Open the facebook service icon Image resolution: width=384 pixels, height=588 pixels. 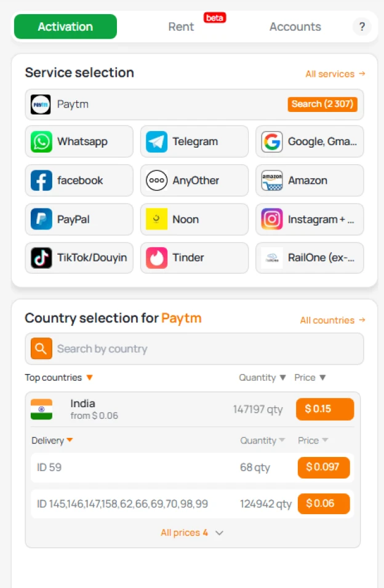[41, 180]
